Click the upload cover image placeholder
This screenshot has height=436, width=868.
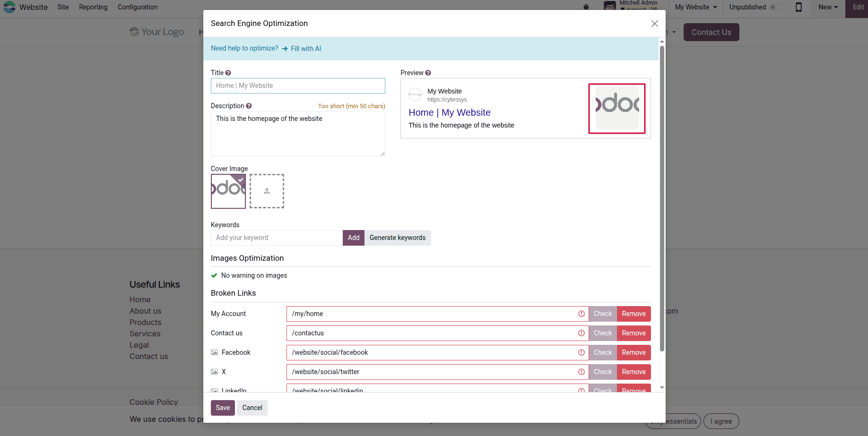(267, 191)
